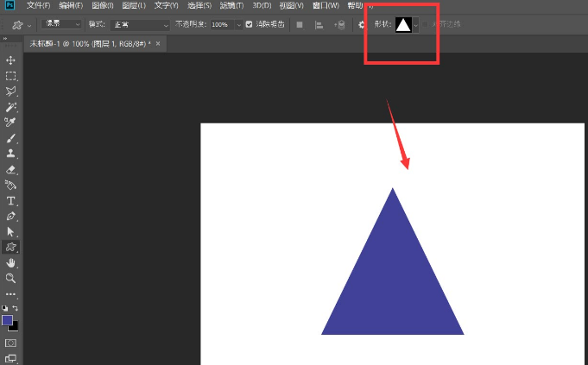The width and height of the screenshot is (588, 365).
Task: Select the Pen tool
Action: [x=10, y=216]
